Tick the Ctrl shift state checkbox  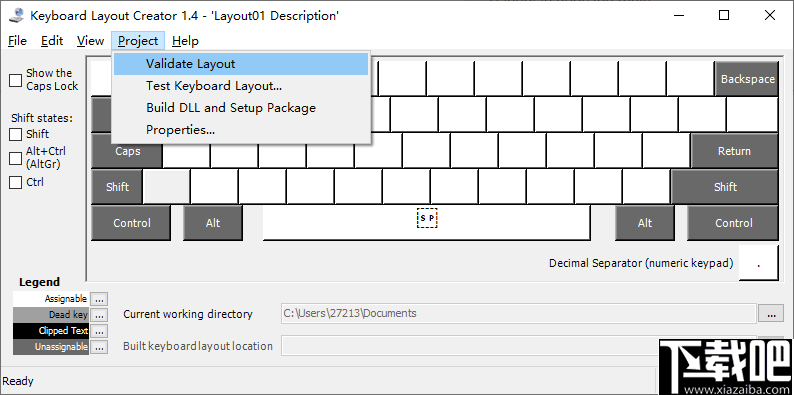click(x=16, y=182)
